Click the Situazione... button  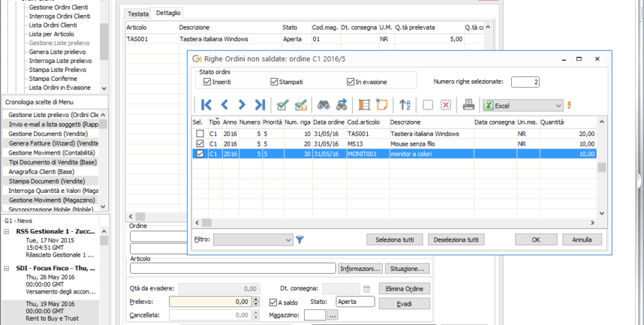[x=408, y=269]
